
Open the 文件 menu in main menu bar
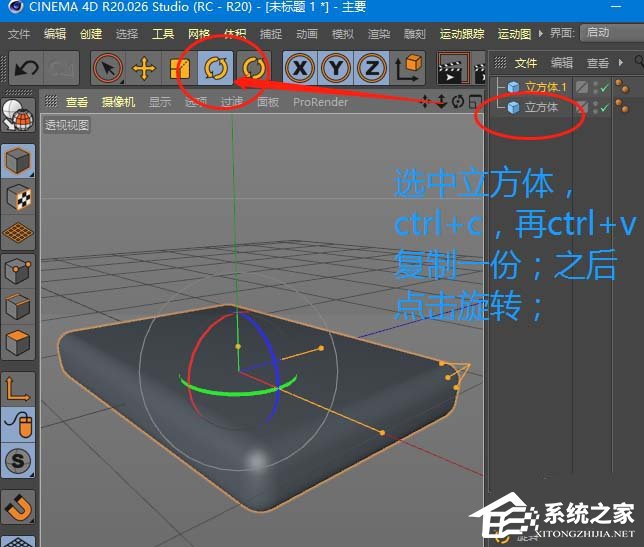pyautogui.click(x=18, y=34)
